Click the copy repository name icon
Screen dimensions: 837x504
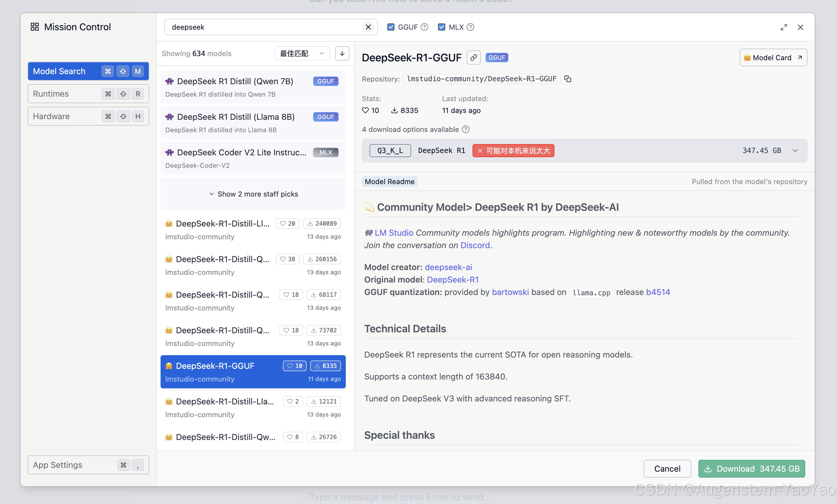click(x=567, y=79)
